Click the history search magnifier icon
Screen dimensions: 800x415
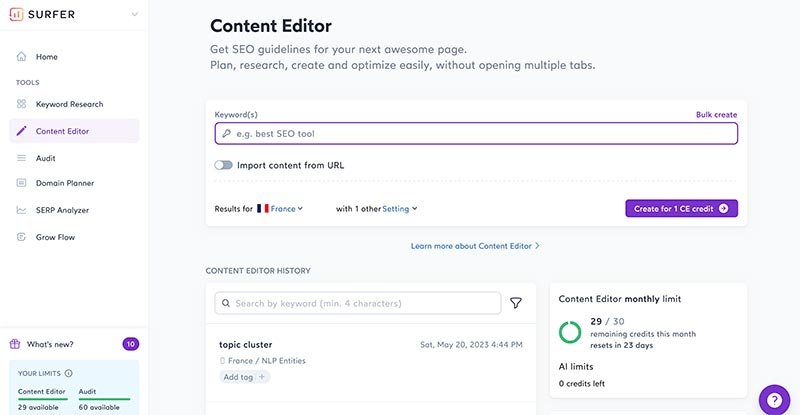[226, 303]
